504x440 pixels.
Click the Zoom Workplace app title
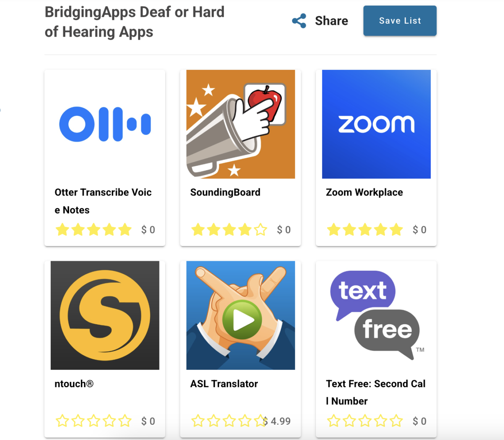click(364, 192)
